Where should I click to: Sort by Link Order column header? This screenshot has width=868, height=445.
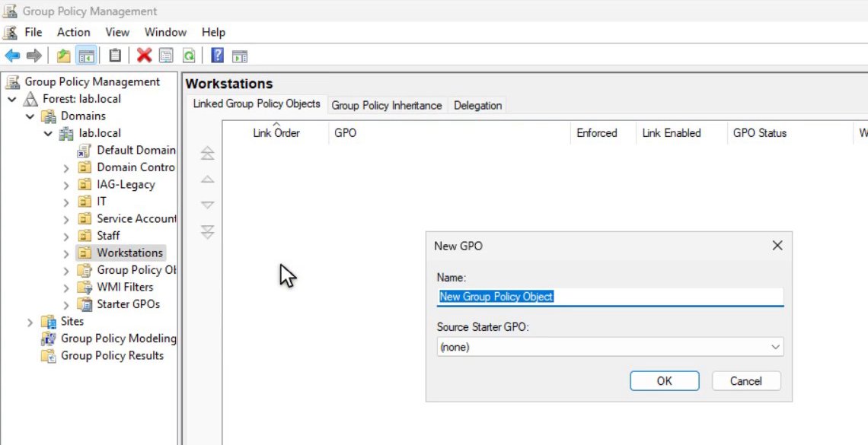point(276,132)
